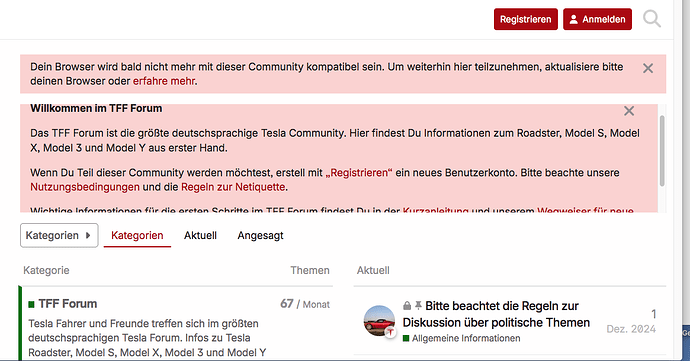
Task: Click the scrollbar in the welcome notice
Action: [x=662, y=151]
